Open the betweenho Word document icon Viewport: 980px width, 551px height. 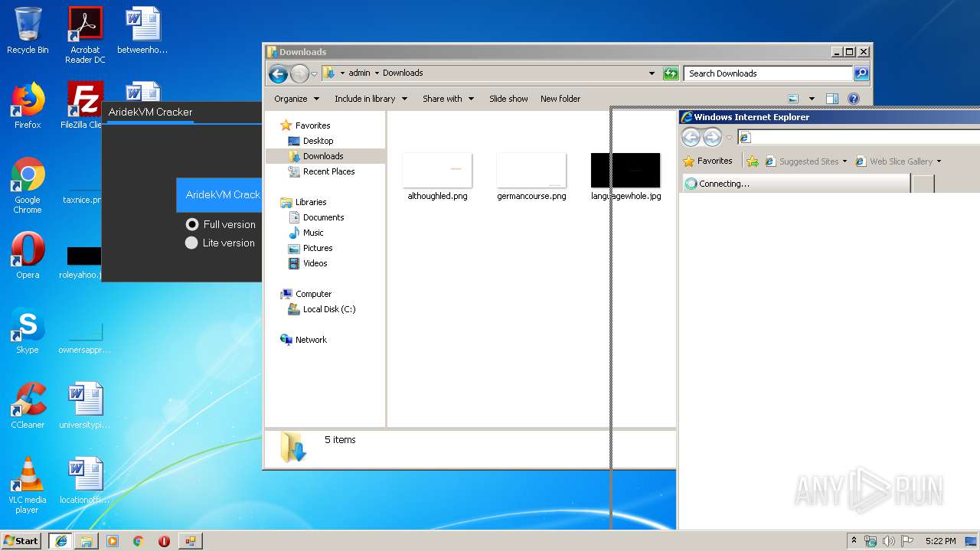click(x=142, y=31)
